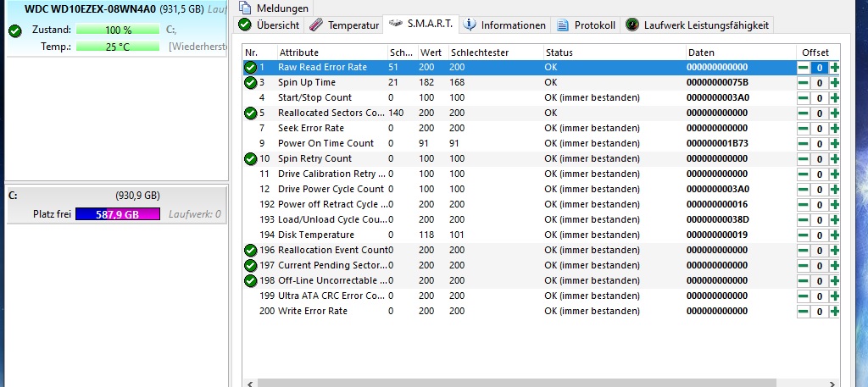
Task: Increase offset for Write Error Rate
Action: pos(834,312)
